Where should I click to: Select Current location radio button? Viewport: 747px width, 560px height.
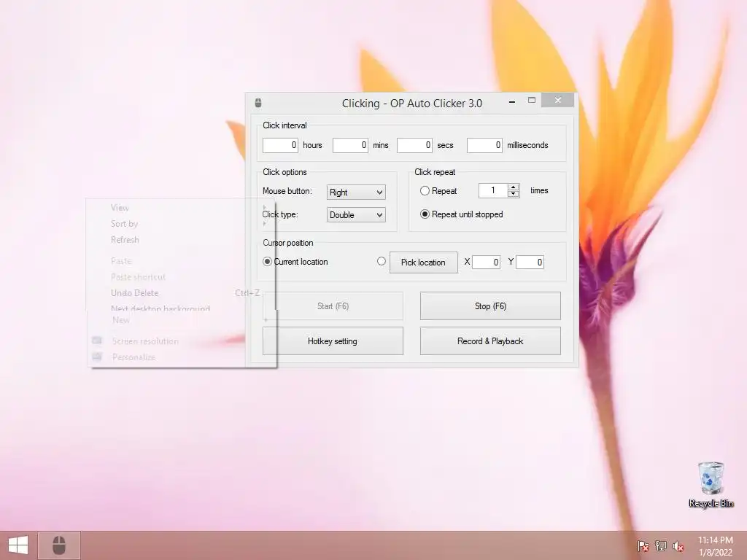[x=267, y=262]
